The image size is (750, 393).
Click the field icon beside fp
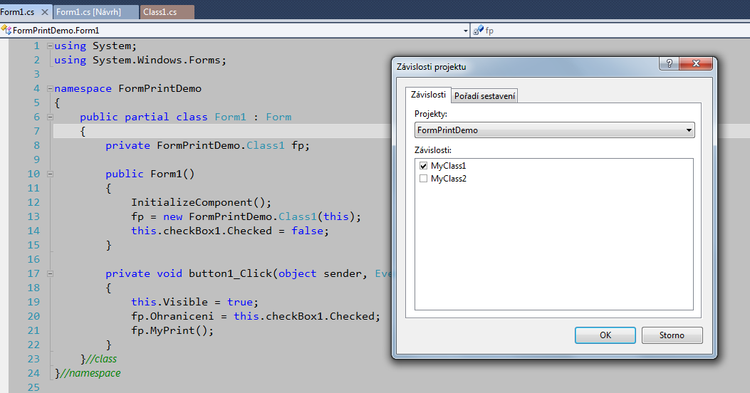478,31
